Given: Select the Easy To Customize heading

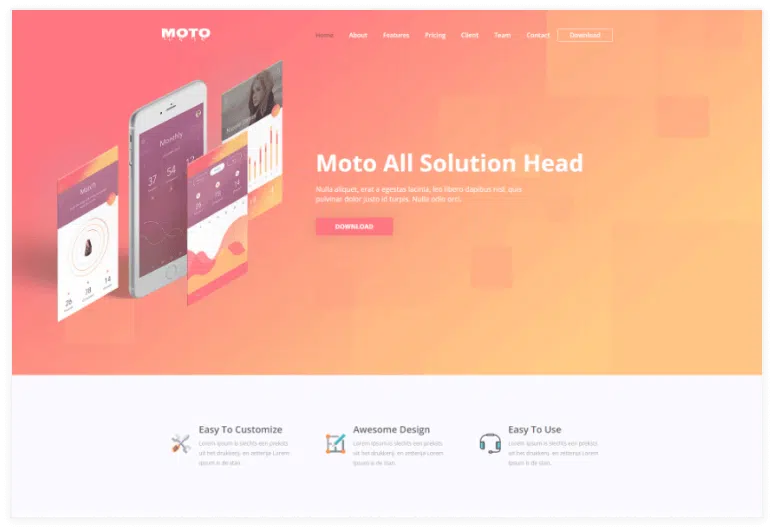Looking at the screenshot, I should click(240, 429).
